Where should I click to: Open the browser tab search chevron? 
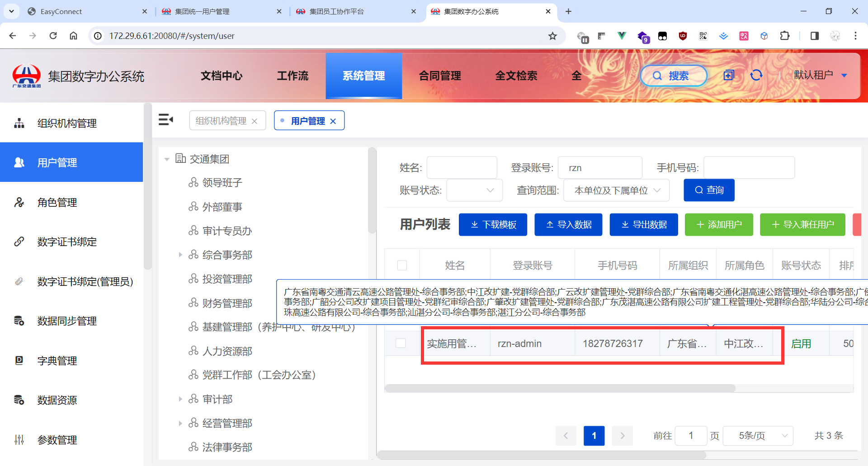[x=11, y=11]
